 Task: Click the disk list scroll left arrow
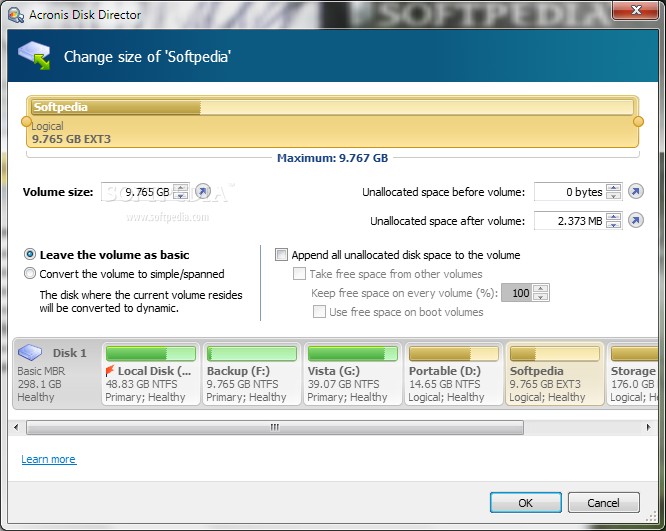(16, 427)
